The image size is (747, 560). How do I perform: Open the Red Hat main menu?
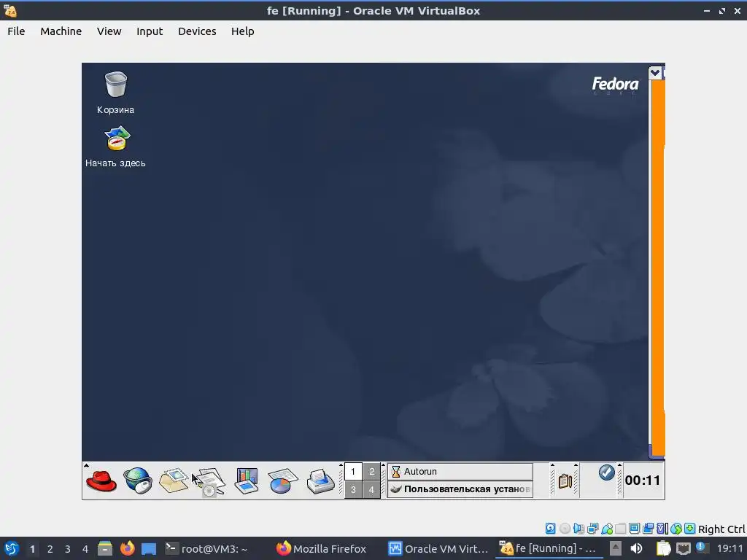pyautogui.click(x=101, y=481)
